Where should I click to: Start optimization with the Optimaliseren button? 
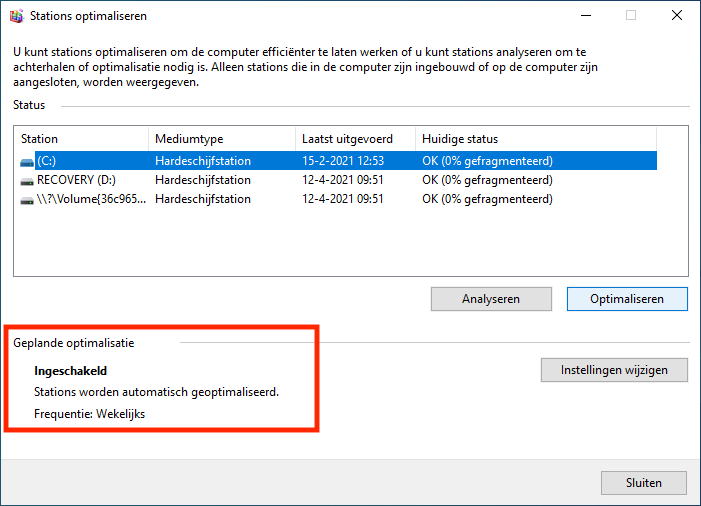pos(627,299)
